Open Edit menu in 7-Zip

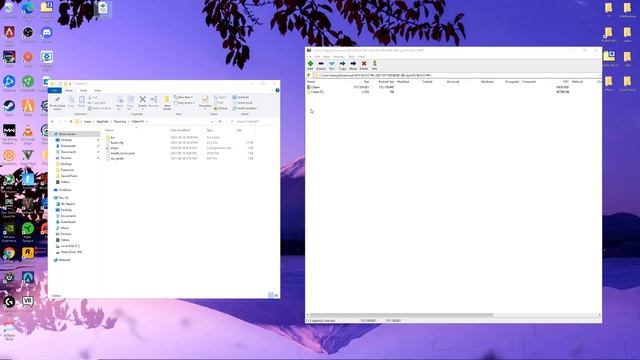pyautogui.click(x=317, y=56)
